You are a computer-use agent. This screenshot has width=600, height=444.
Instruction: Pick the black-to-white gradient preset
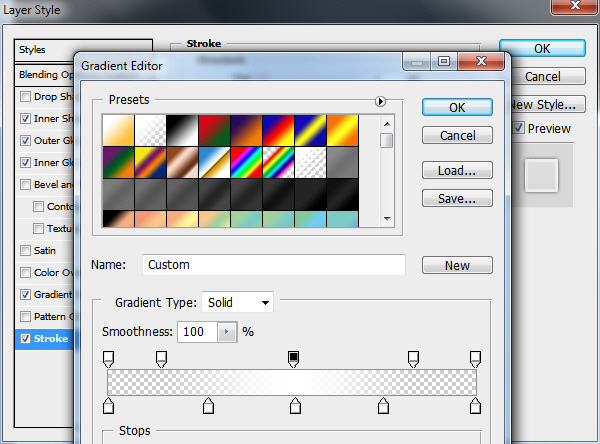point(183,131)
